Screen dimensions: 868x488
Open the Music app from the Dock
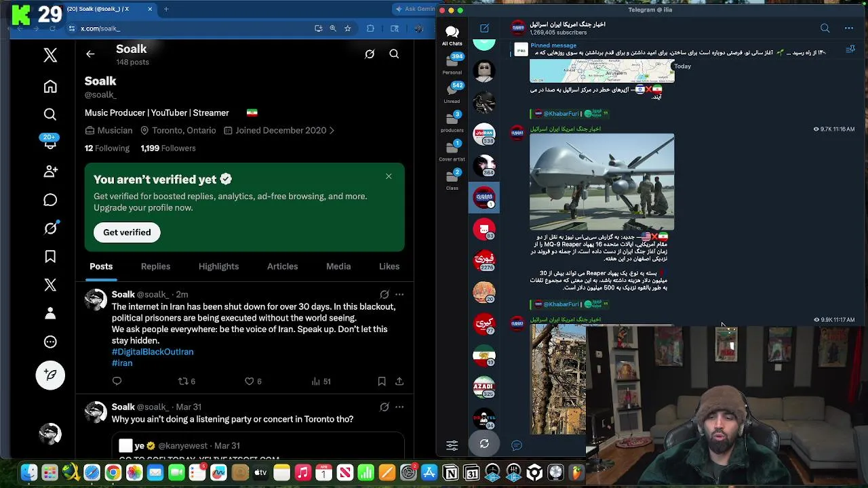coord(302,472)
